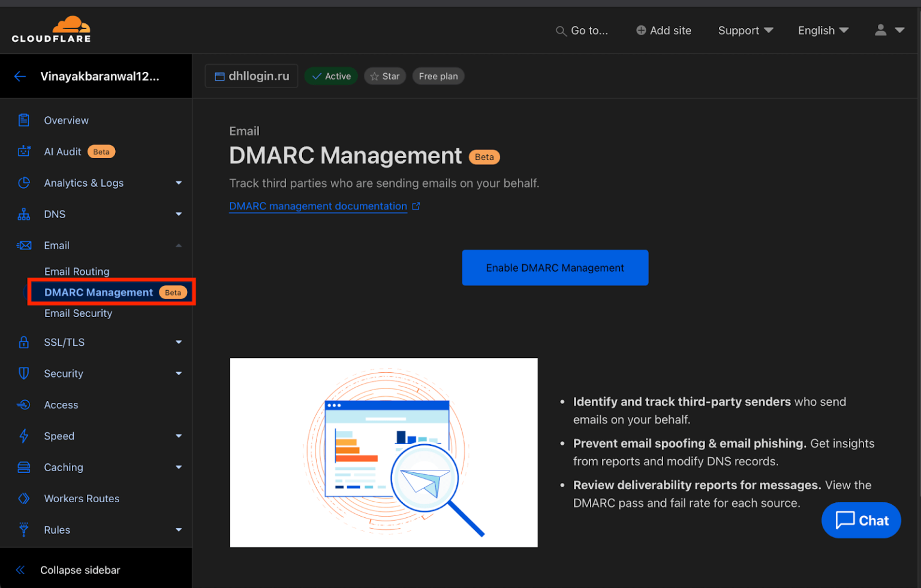Select the DNS icon in the sidebar

(23, 214)
